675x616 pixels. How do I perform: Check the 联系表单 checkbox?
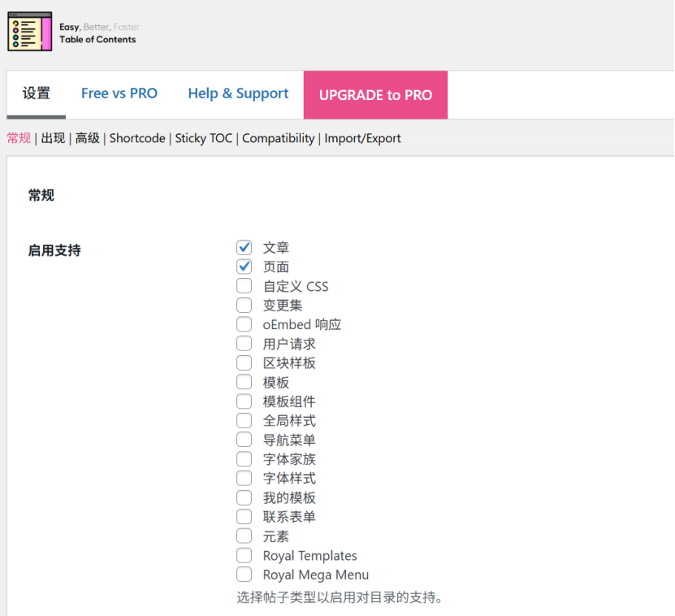[x=244, y=517]
